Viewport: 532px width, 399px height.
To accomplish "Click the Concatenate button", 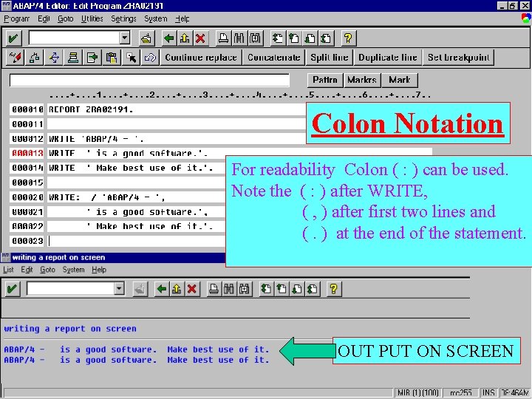I will click(x=274, y=58).
